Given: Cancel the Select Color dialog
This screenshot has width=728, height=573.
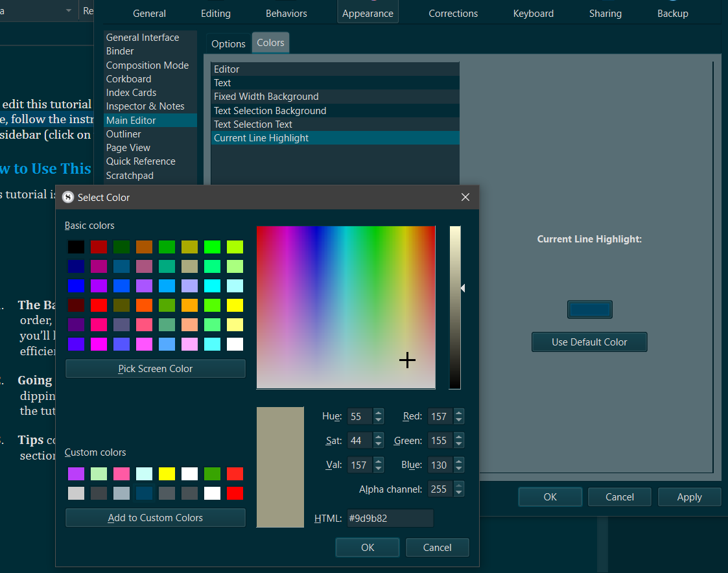Looking at the screenshot, I should tap(438, 548).
